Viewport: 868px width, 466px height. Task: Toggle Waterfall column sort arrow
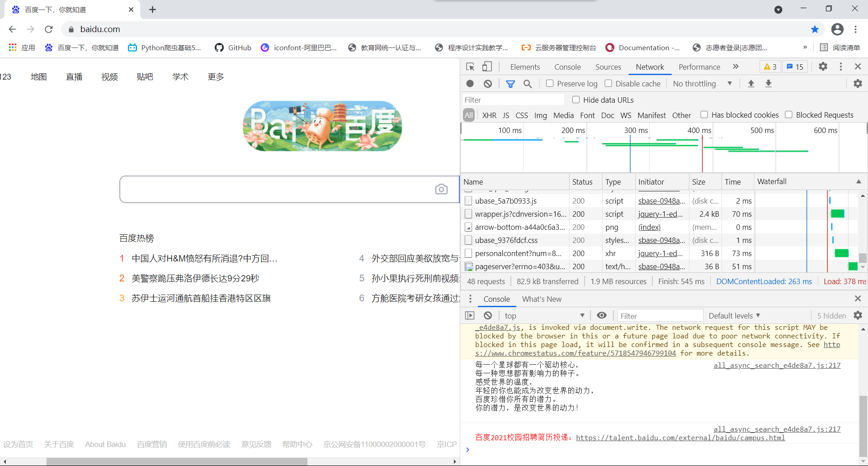pyautogui.click(x=859, y=181)
